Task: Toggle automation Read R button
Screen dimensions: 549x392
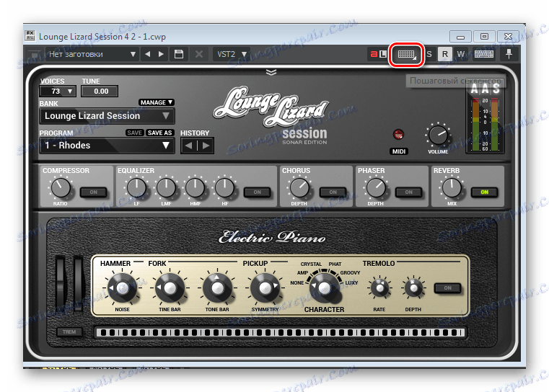Action: pyautogui.click(x=444, y=54)
